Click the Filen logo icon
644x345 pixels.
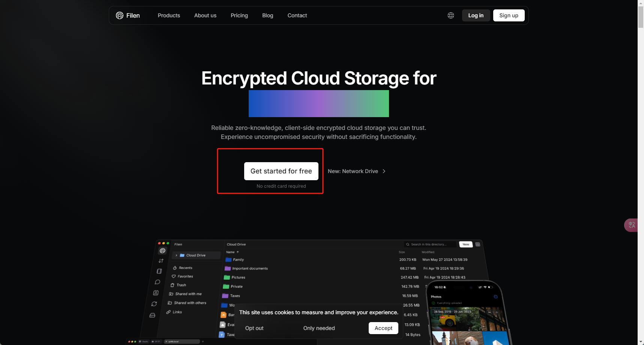[x=120, y=15]
